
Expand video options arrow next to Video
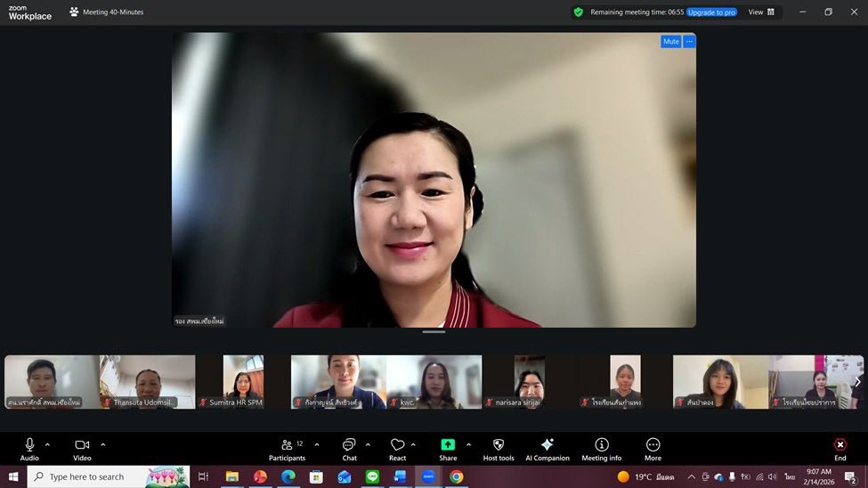tap(102, 444)
